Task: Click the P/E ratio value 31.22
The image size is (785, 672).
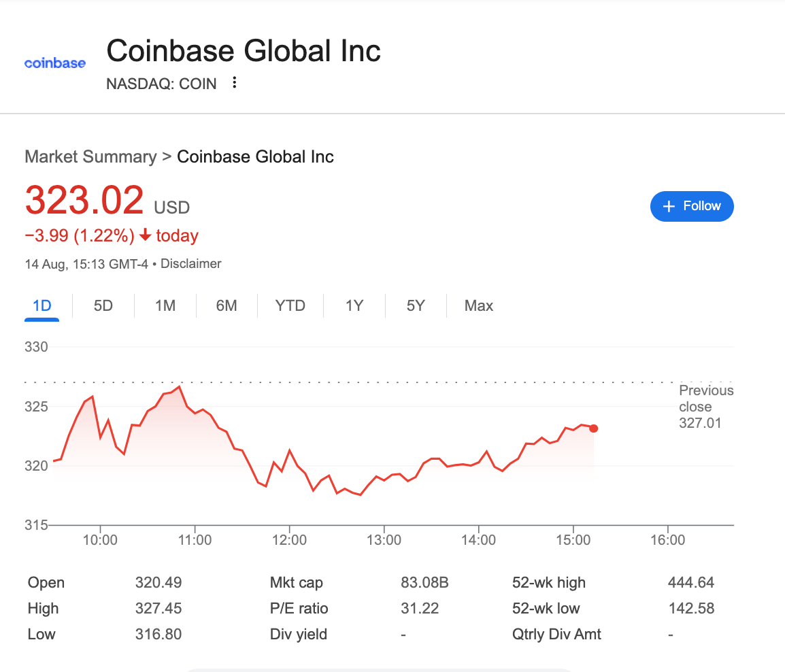Action: tap(420, 609)
